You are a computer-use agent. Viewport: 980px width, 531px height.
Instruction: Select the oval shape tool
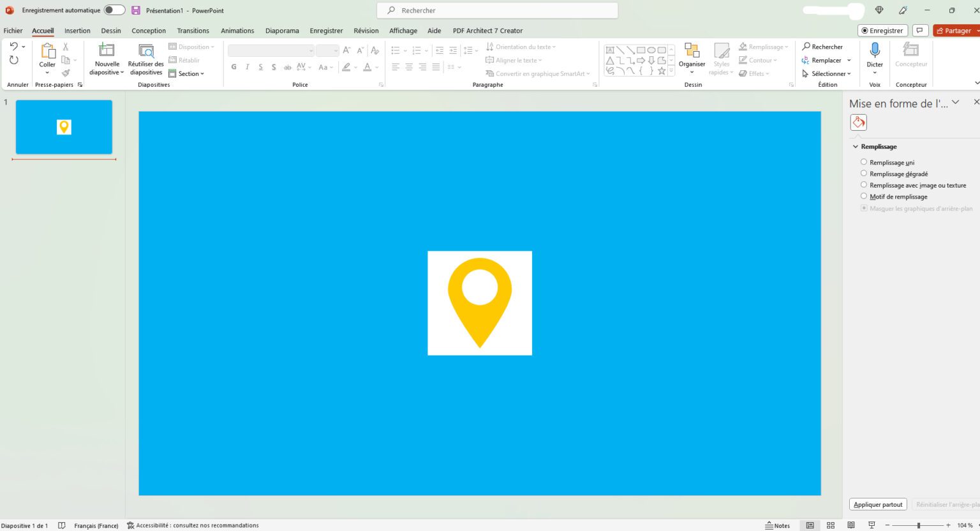(x=651, y=50)
